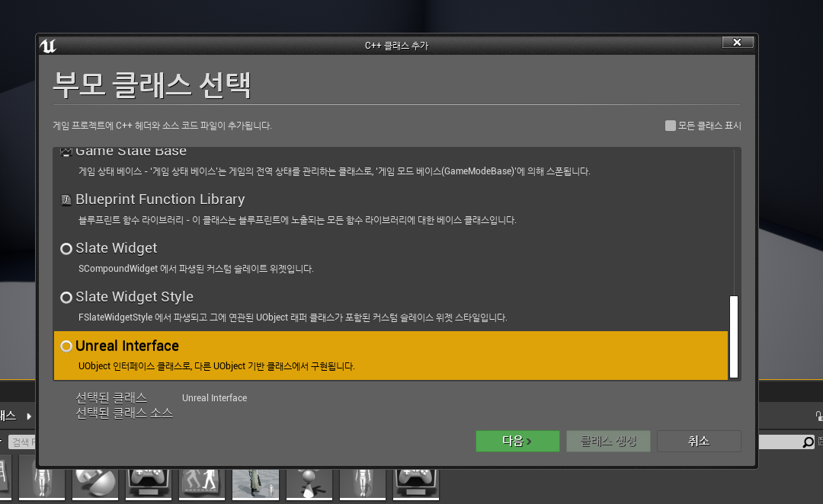Viewport: 823px width, 504px height.
Task: Click the magnifier icon in right search box
Action: (808, 442)
